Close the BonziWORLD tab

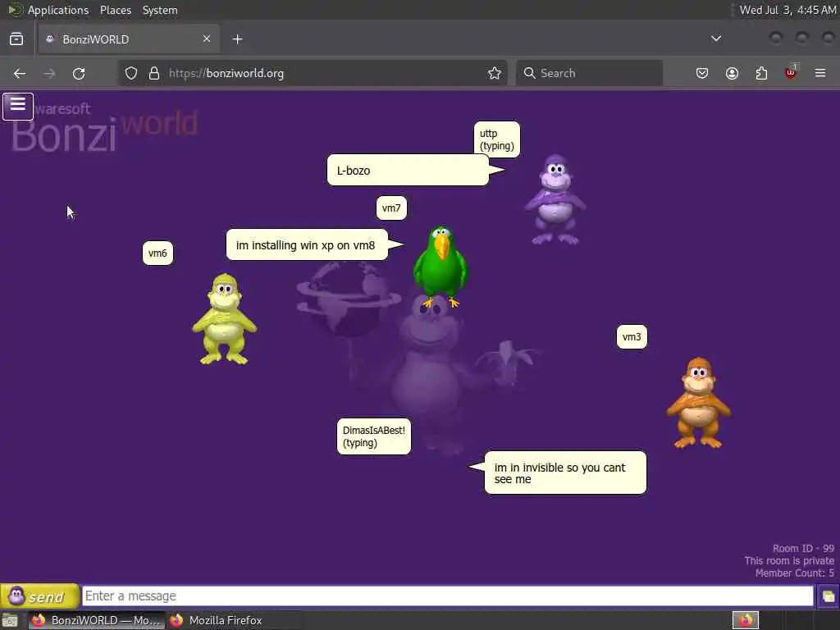pyautogui.click(x=207, y=39)
